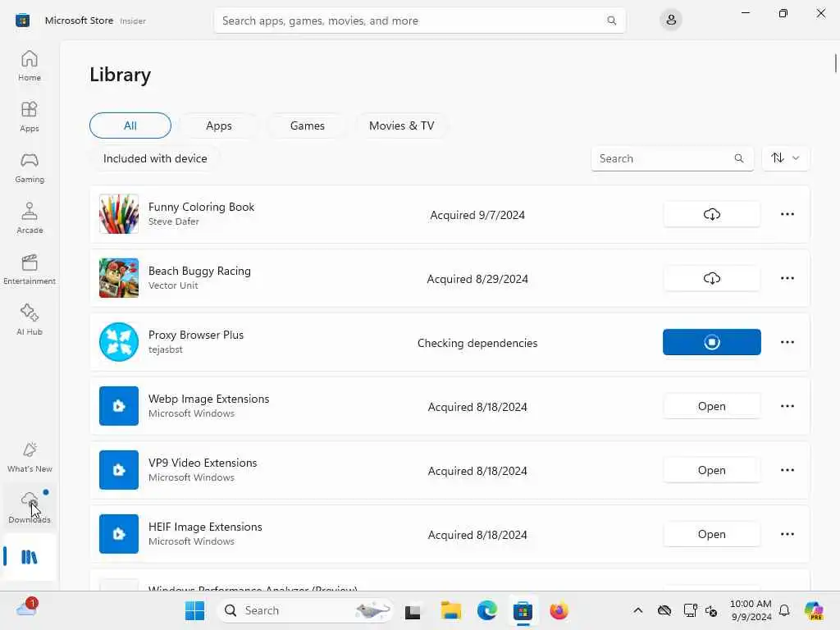Open the weather widget on the taskbar
Image resolution: width=840 pixels, height=630 pixels.
pos(27,608)
